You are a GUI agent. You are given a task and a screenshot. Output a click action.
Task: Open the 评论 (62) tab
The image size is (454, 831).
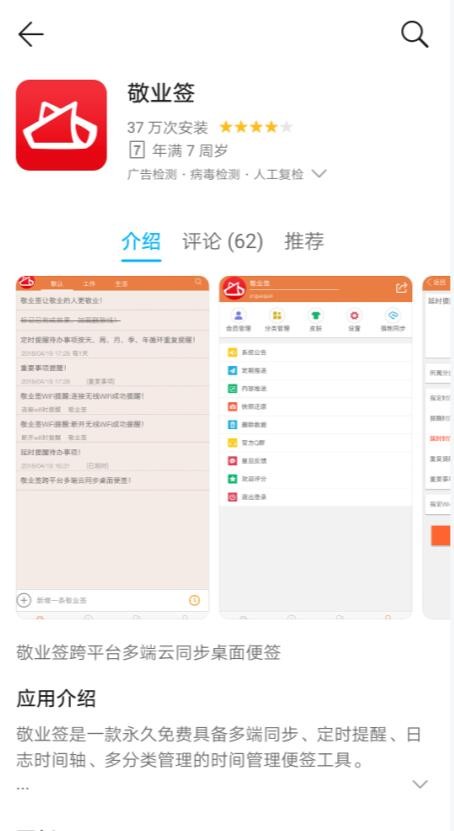pos(222,242)
